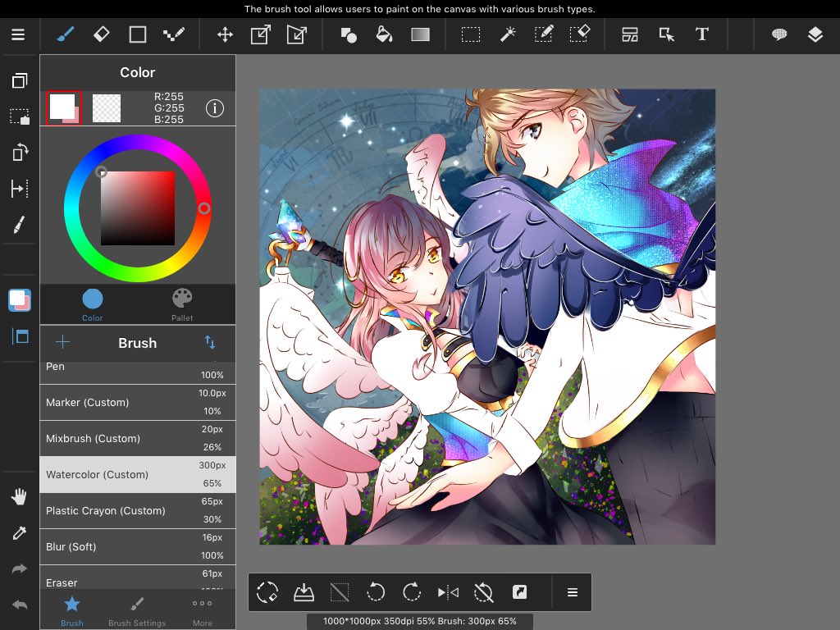Select the rectangle shape tool
The image size is (840, 630).
coord(138,34)
